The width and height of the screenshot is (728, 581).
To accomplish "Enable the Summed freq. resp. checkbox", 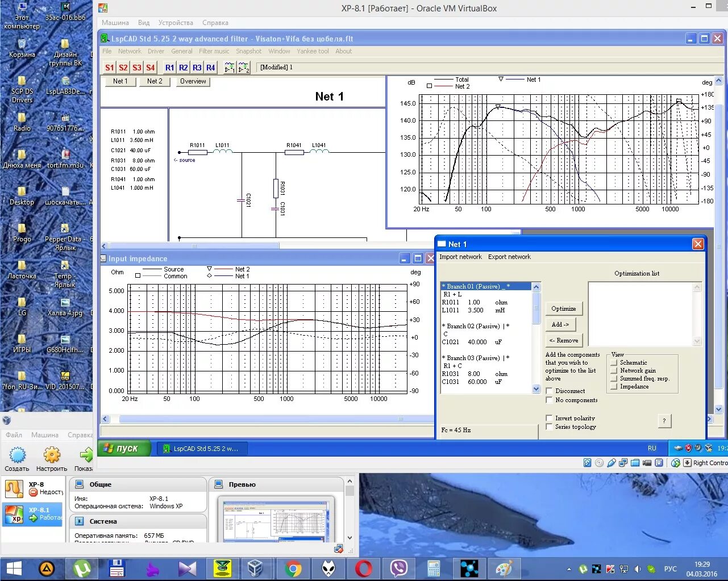I will pyautogui.click(x=614, y=378).
